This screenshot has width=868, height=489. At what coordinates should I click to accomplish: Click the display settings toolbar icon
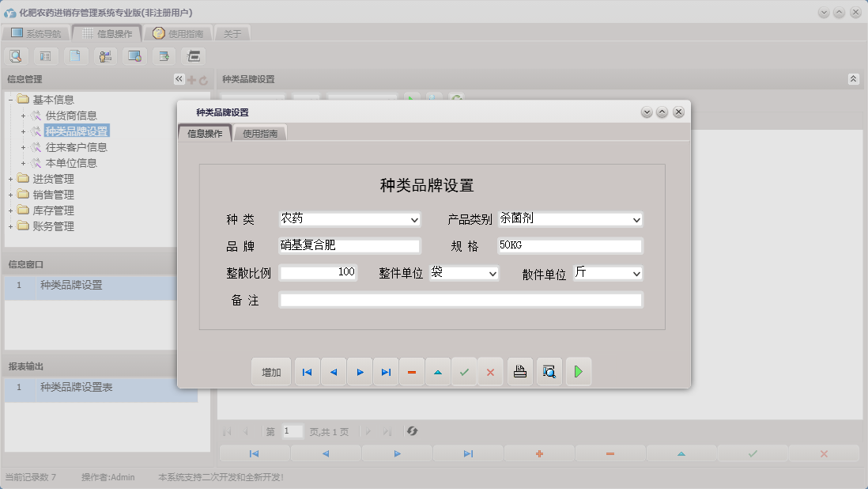pyautogui.click(x=134, y=56)
